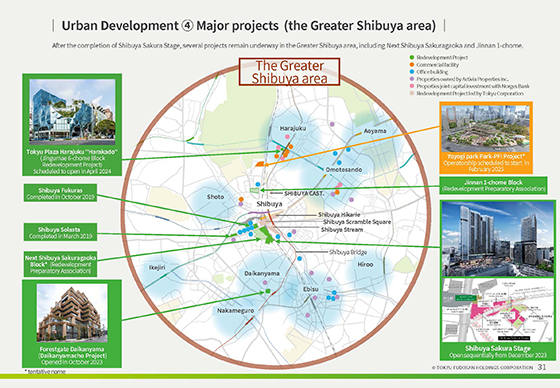The width and height of the screenshot is (560, 388).
Task: Click the Commercial facility legend text
Action: (438, 65)
